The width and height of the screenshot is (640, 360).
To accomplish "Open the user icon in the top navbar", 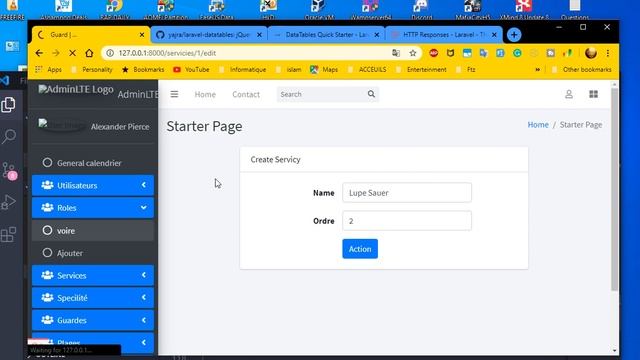I will click(569, 94).
